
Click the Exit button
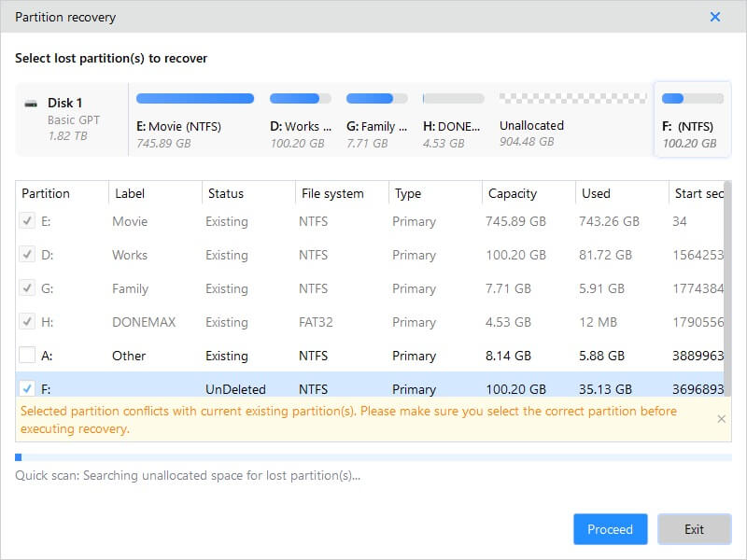click(x=694, y=529)
